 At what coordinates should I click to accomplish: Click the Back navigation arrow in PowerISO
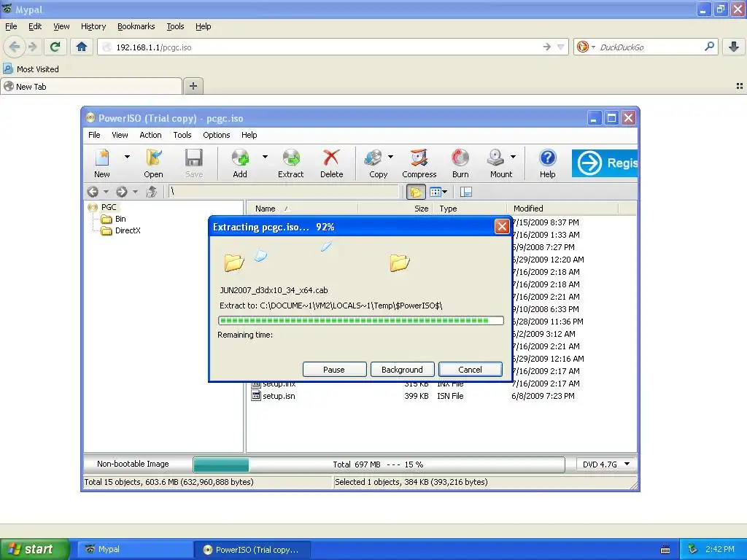(x=93, y=192)
